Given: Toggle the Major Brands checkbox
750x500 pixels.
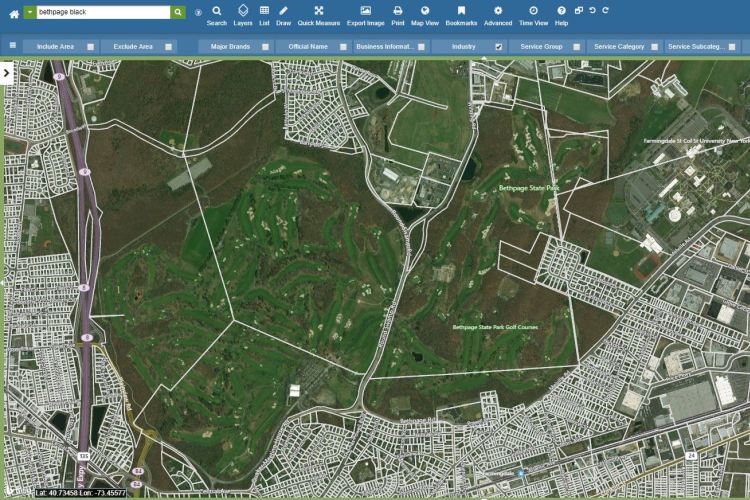Looking at the screenshot, I should [265, 47].
